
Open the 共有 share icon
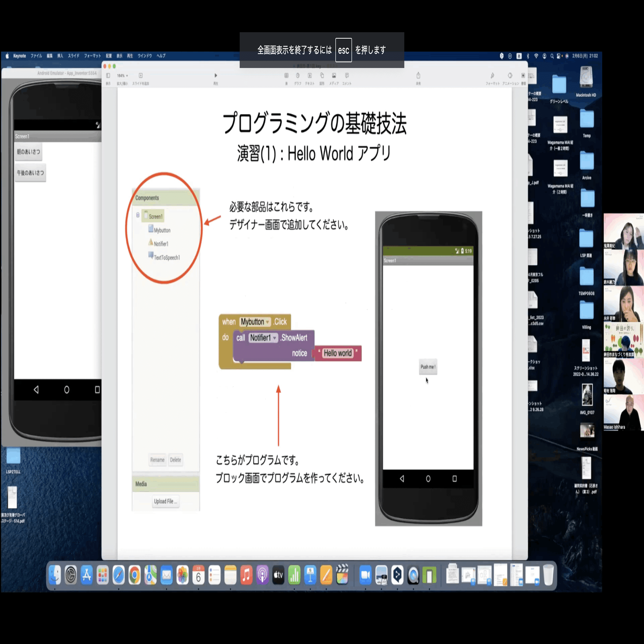(x=418, y=76)
